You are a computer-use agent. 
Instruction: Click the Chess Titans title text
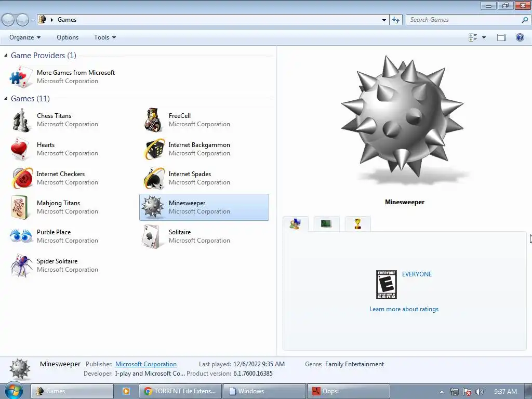54,116
